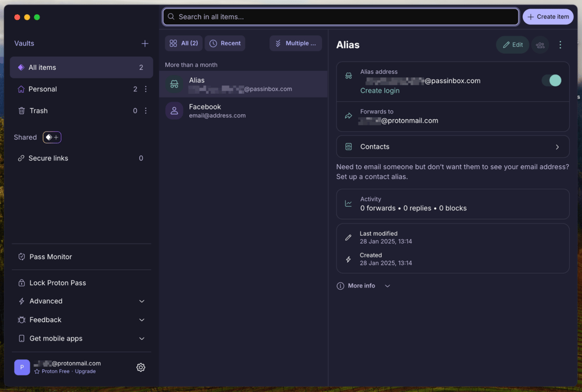This screenshot has width=582, height=392.
Task: Open the Personal vault
Action: pyautogui.click(x=74, y=89)
